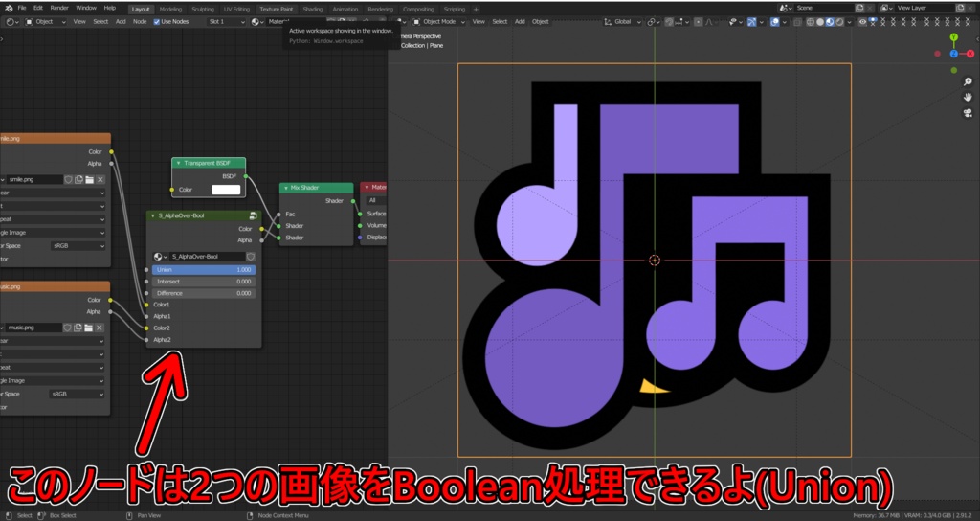Click the View Layer name field
Viewport: 980px width, 521px height.
pos(924,8)
